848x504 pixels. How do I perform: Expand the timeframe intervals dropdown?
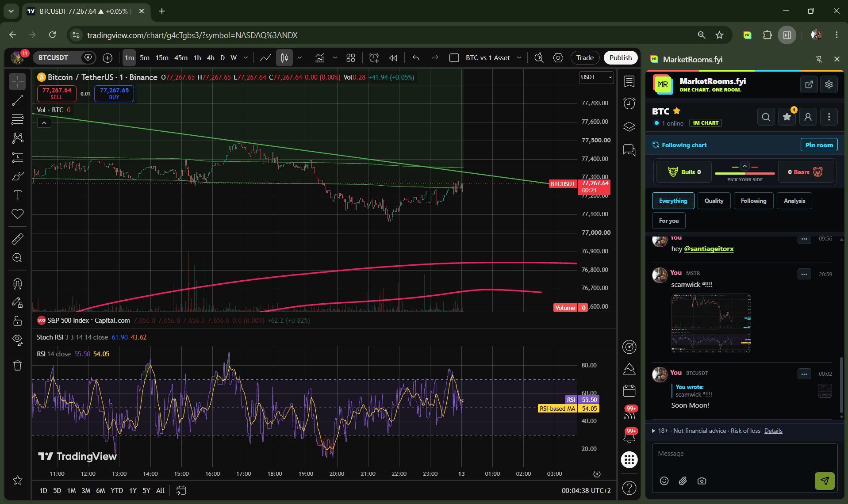point(246,58)
